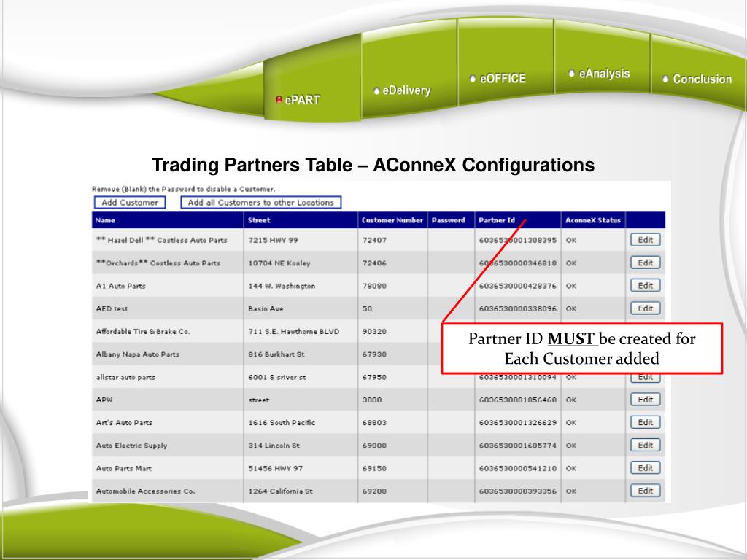Image resolution: width=747 pixels, height=560 pixels.
Task: Click the AconneX Status column header
Action: tap(592, 220)
